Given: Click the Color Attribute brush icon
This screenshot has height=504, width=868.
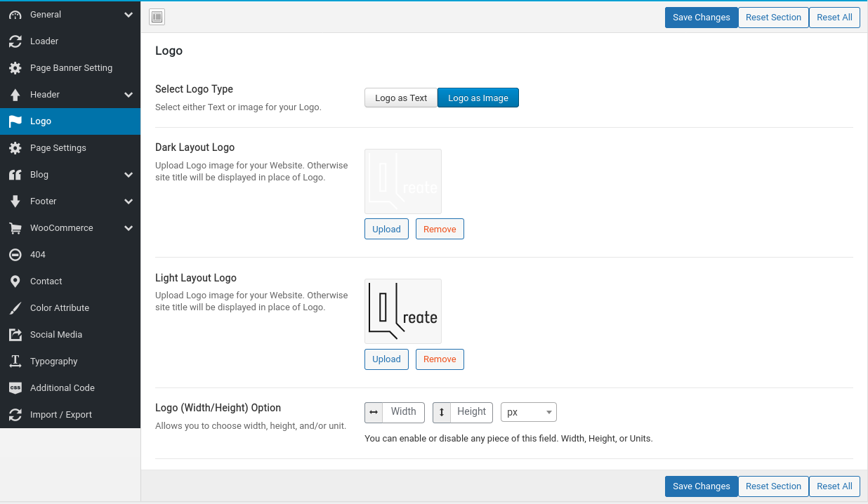Looking at the screenshot, I should point(15,308).
